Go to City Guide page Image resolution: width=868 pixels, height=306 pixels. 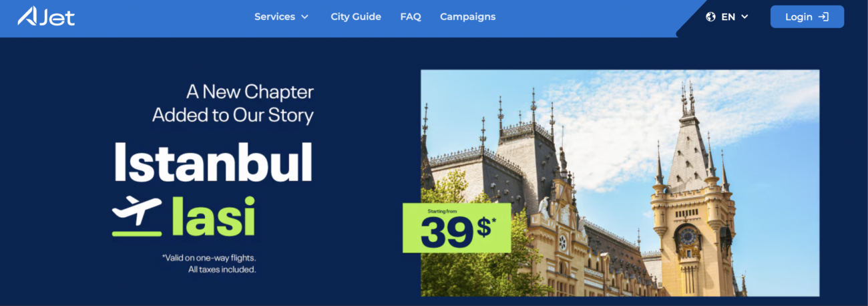pyautogui.click(x=356, y=17)
